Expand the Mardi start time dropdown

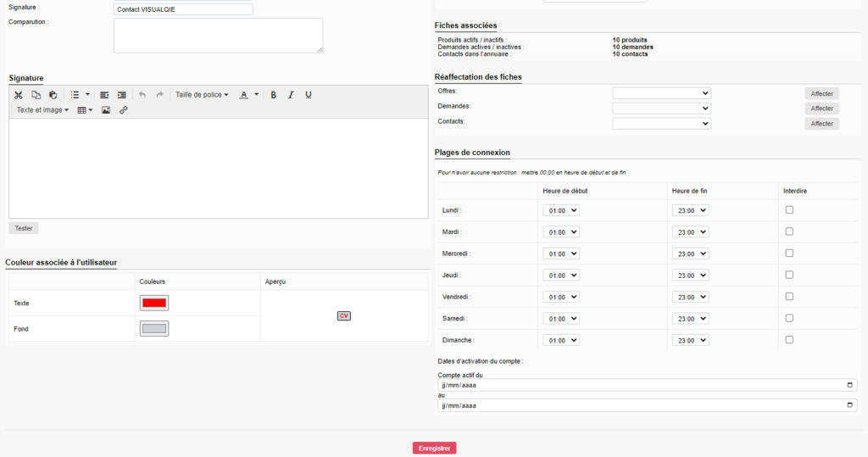(561, 231)
